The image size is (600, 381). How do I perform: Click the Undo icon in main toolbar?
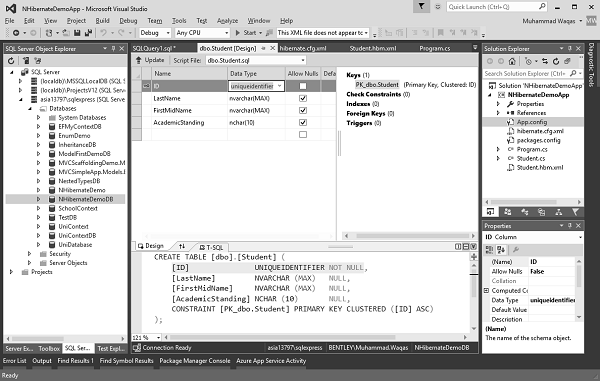click(x=103, y=33)
